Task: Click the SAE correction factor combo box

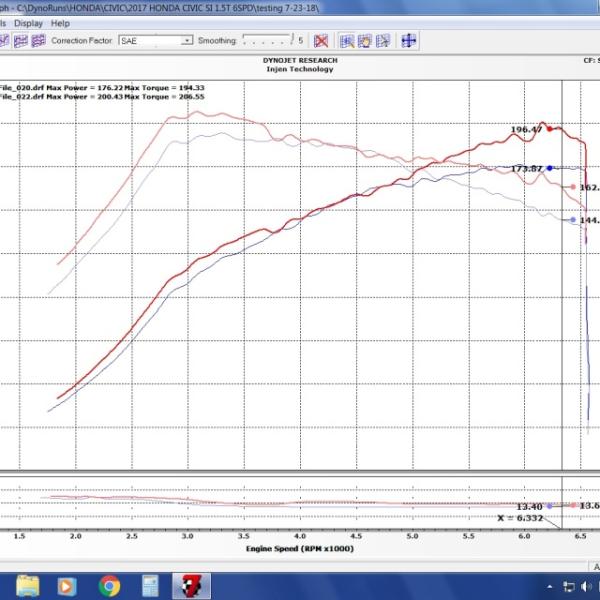Action: (156, 41)
